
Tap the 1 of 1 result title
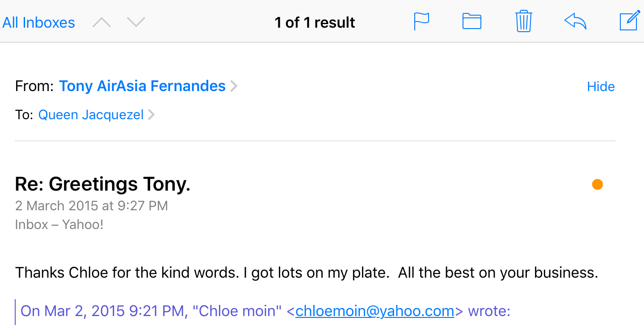[x=315, y=23]
